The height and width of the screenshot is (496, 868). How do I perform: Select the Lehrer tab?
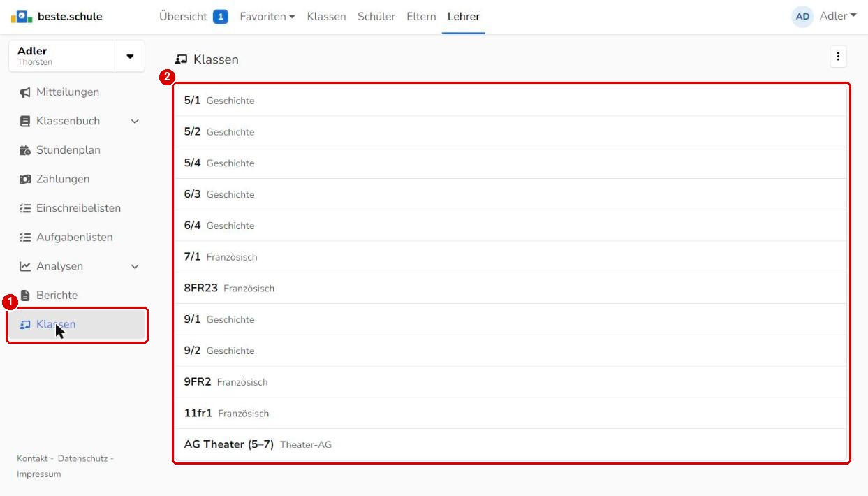coord(464,17)
